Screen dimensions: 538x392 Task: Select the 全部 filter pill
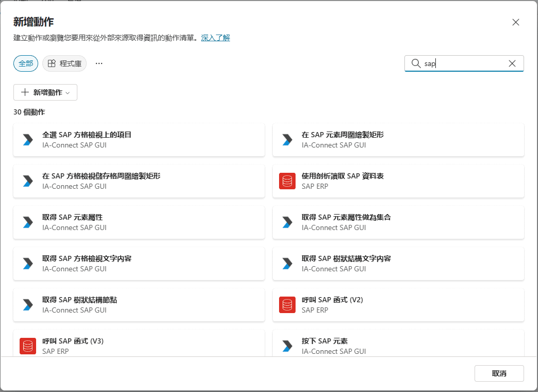pyautogui.click(x=26, y=63)
